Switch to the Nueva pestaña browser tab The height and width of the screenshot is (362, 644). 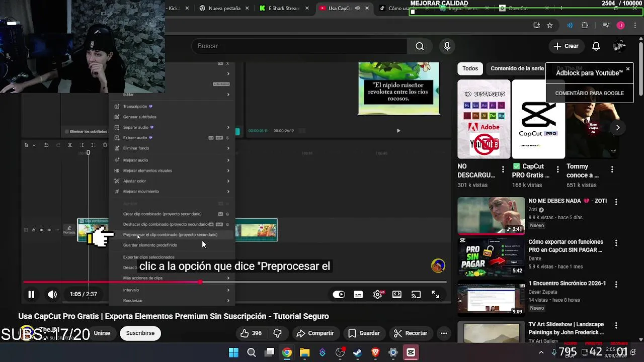224,8
